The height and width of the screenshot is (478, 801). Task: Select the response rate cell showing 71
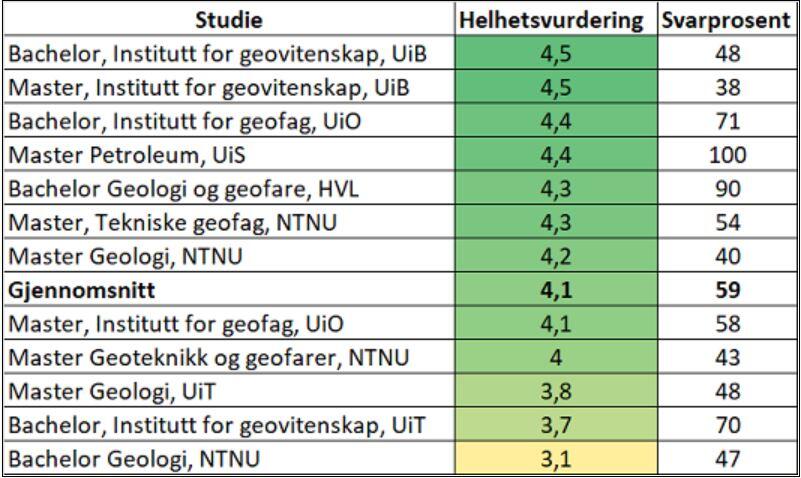coord(727,121)
